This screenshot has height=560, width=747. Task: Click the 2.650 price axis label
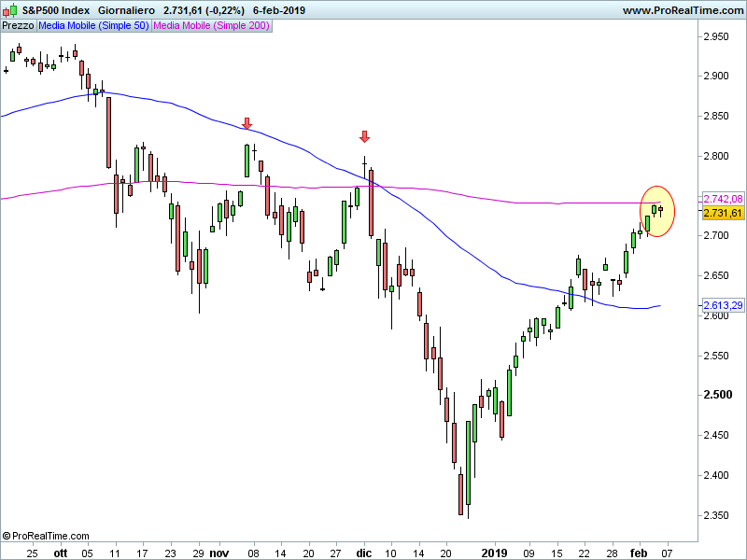click(716, 275)
